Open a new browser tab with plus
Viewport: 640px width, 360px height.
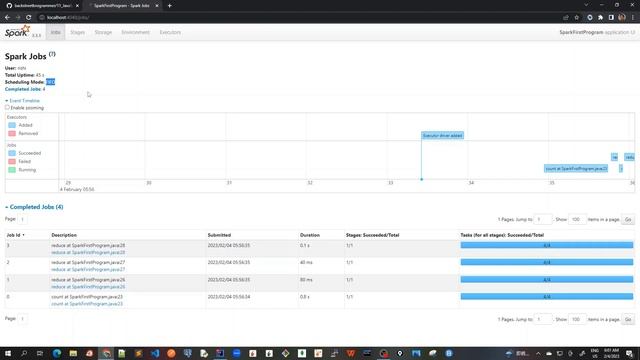pos(169,6)
